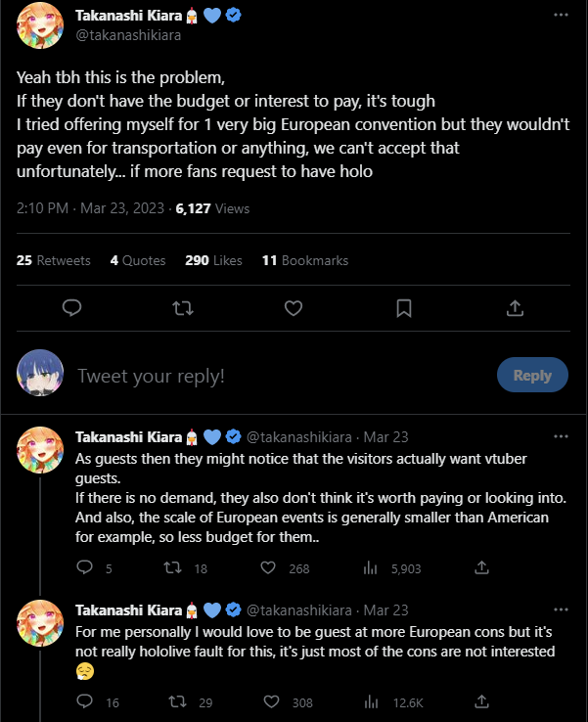588x722 pixels.
Task: Show the 290 Likes list
Action: click(213, 260)
